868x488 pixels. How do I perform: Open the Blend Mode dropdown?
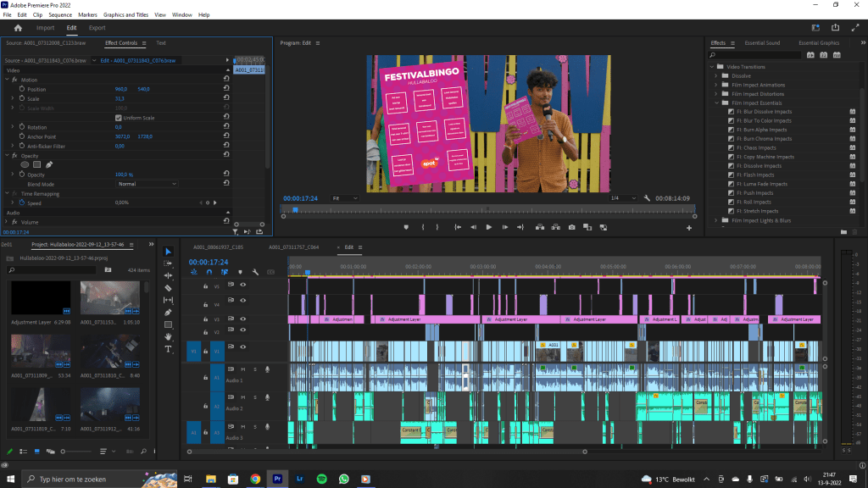(x=147, y=184)
